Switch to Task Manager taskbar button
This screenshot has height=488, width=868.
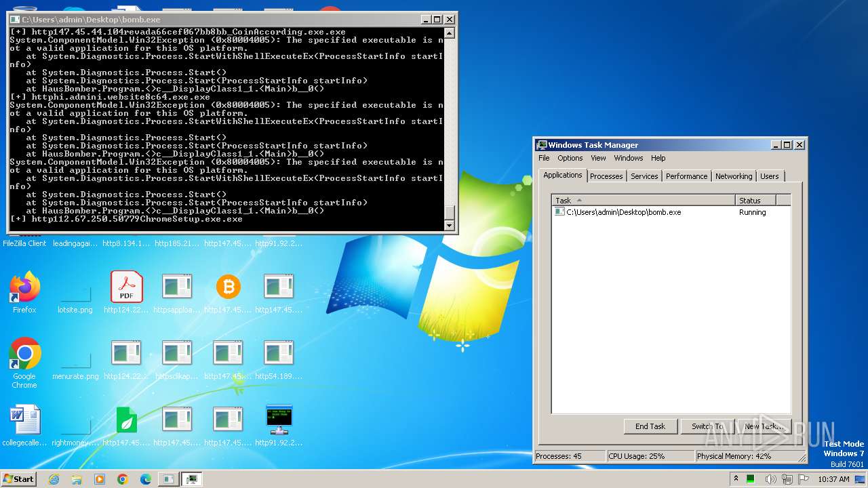pos(193,479)
